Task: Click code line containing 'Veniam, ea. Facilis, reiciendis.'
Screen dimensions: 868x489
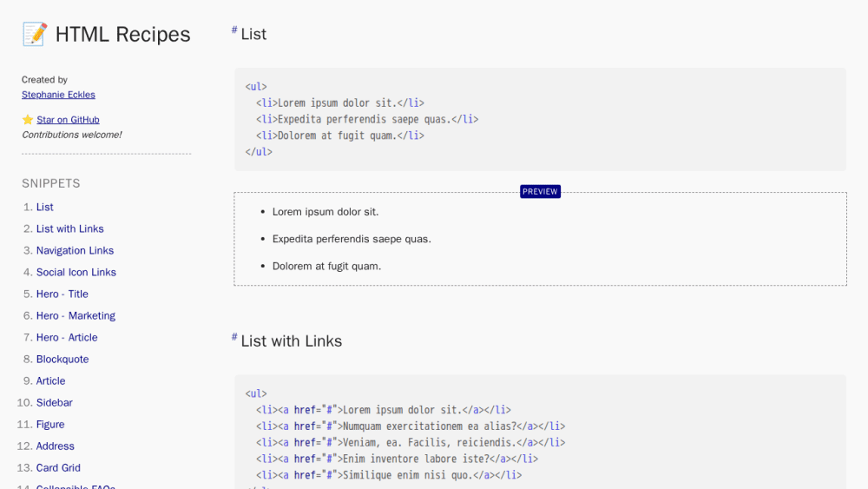Action: click(x=411, y=442)
